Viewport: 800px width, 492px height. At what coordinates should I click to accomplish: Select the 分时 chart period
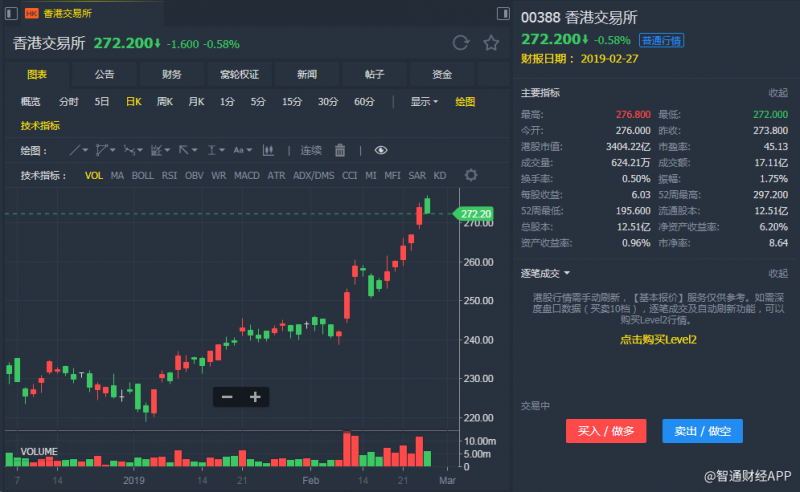[68, 102]
